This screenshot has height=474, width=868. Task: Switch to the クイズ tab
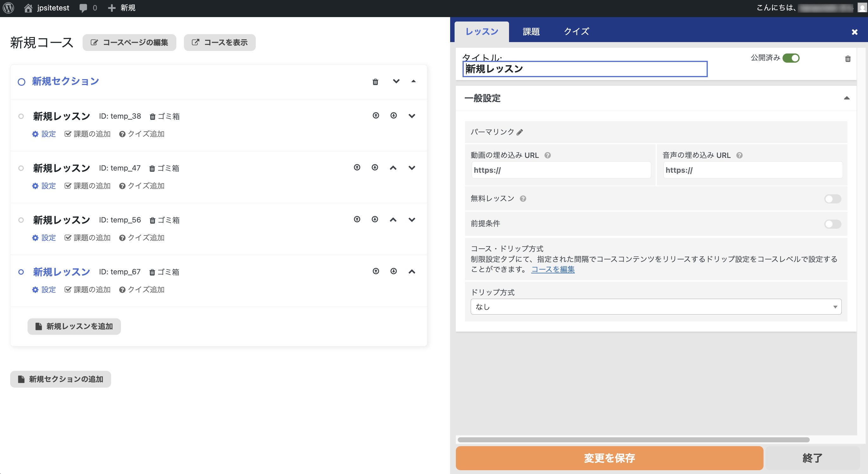point(576,31)
